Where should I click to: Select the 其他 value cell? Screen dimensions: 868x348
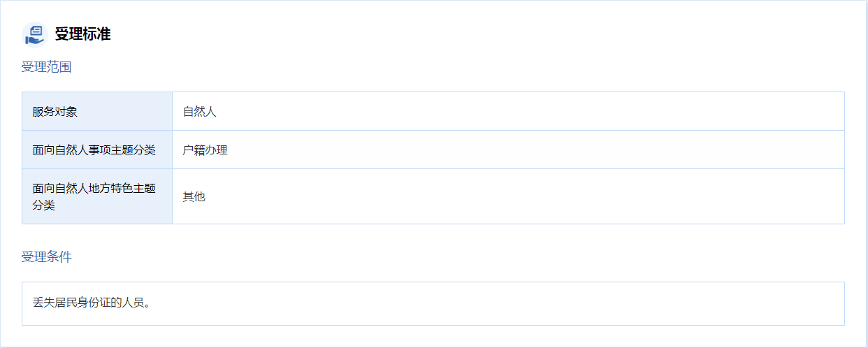[x=508, y=196]
